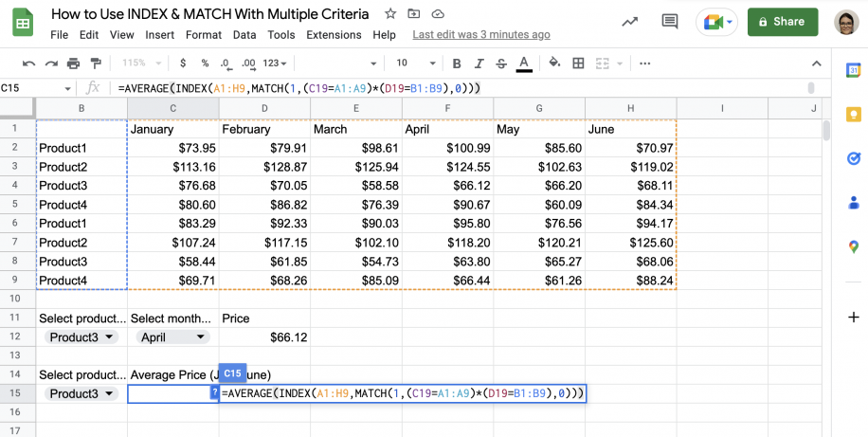Open the text color picker
The image size is (868, 437).
point(524,64)
